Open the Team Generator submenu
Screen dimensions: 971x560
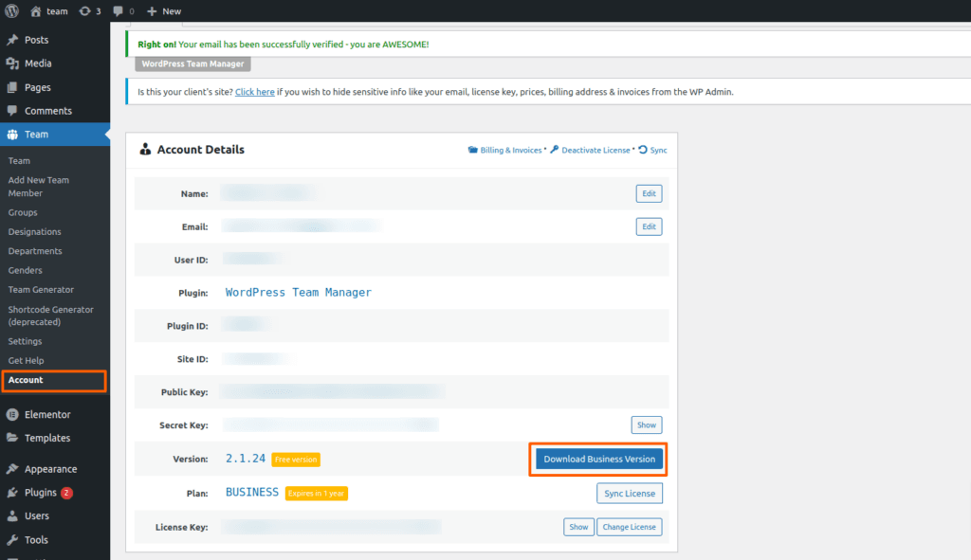[x=41, y=290]
